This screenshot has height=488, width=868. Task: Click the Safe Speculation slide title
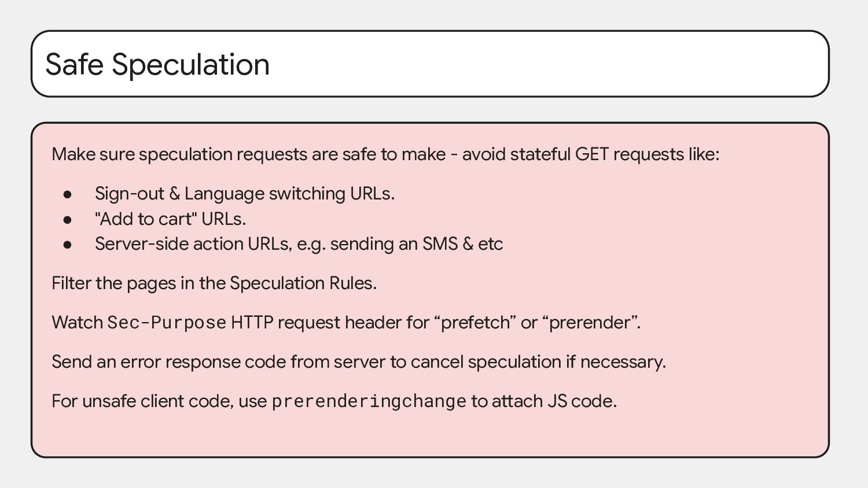tap(157, 64)
